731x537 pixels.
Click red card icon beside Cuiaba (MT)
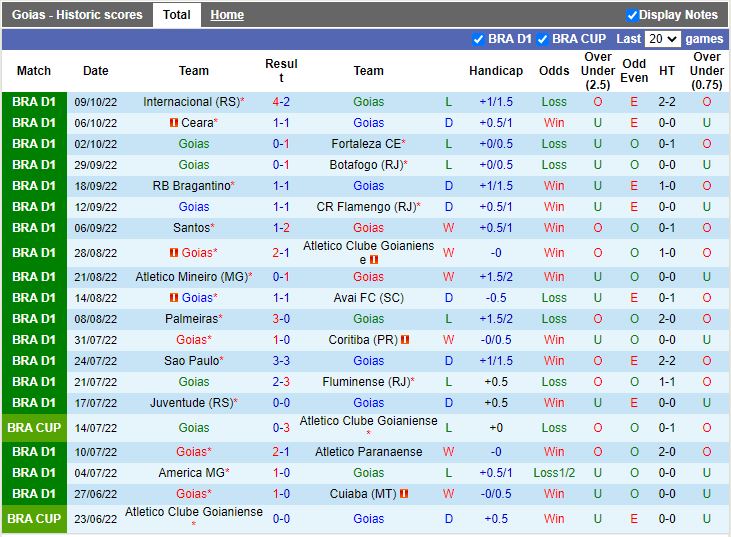(x=403, y=494)
